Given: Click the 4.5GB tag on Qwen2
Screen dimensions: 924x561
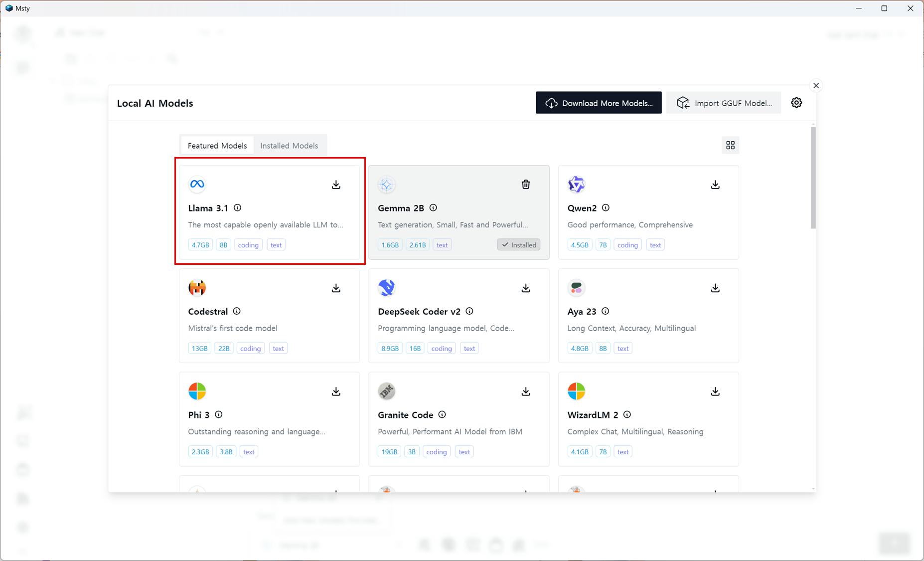Looking at the screenshot, I should tap(580, 245).
